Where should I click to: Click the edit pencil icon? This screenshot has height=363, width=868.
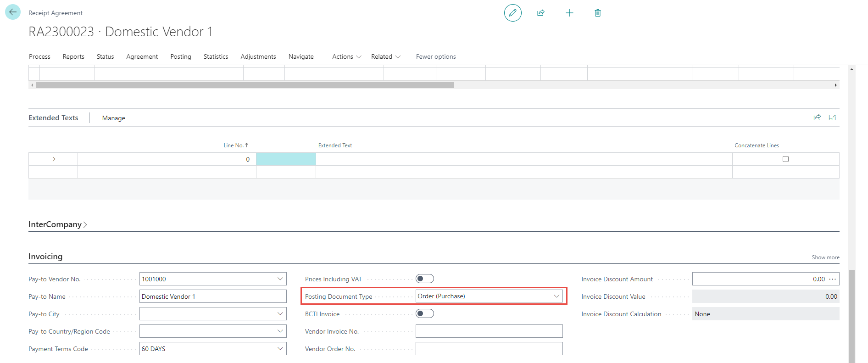tap(512, 13)
